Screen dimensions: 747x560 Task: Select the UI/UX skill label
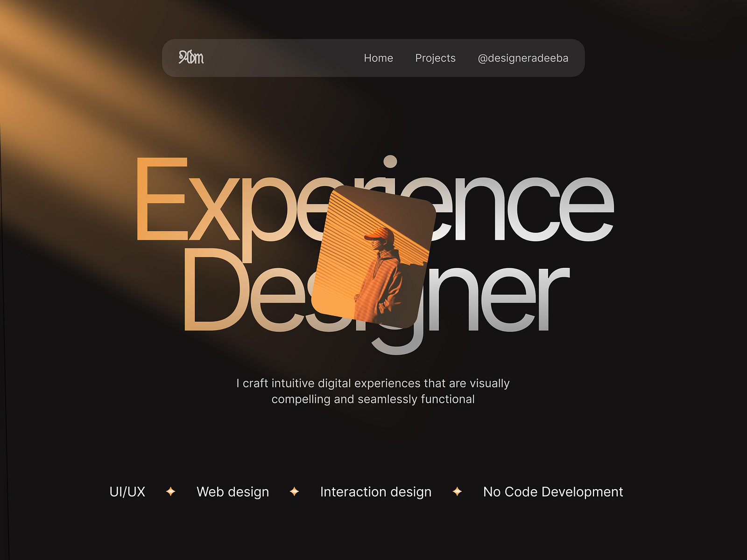[127, 491]
